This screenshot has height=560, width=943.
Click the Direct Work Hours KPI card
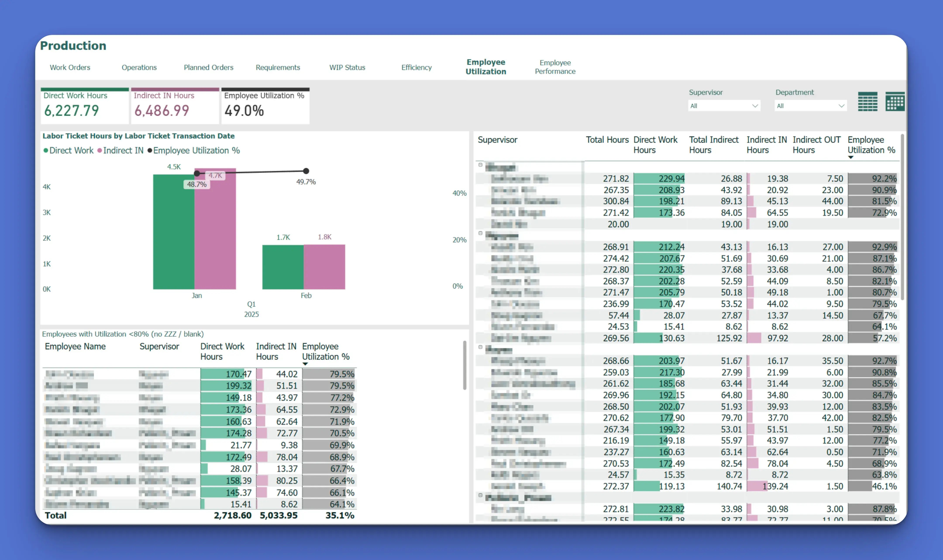coord(84,106)
